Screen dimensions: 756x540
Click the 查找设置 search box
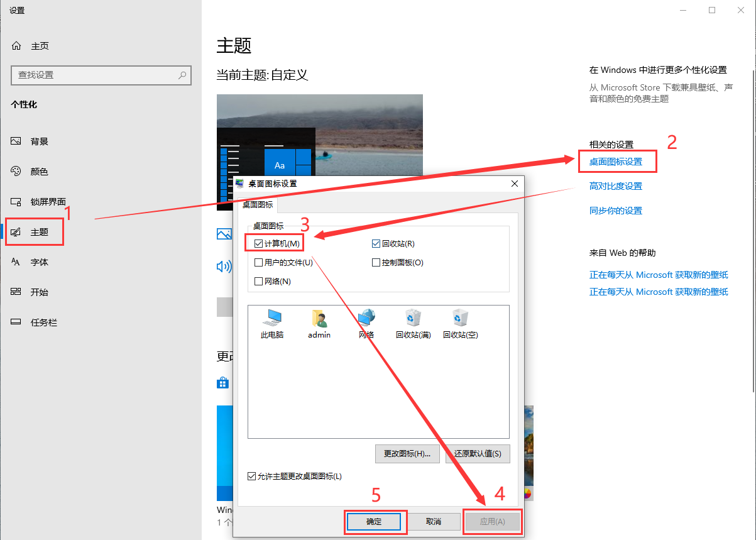pos(101,75)
